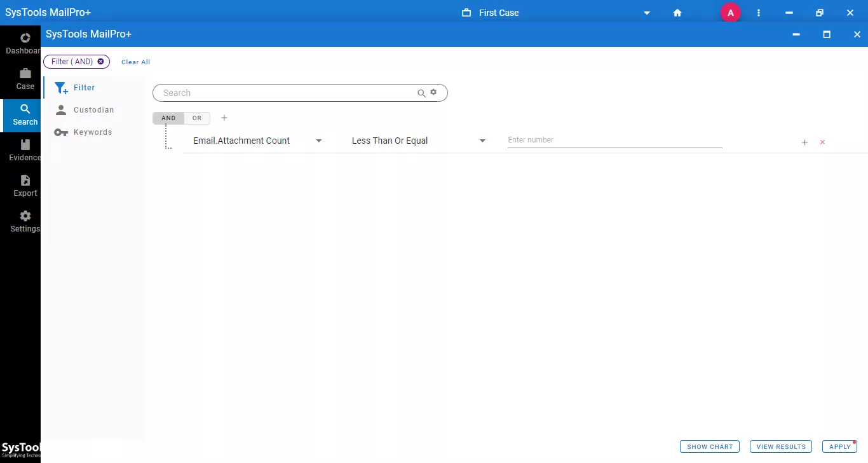This screenshot has width=868, height=463.
Task: Open the user avatar 'A' menu
Action: (731, 13)
